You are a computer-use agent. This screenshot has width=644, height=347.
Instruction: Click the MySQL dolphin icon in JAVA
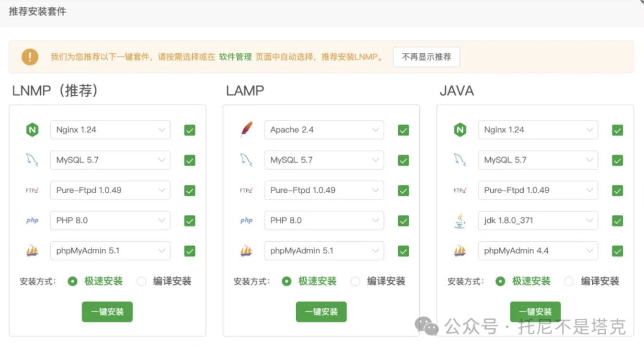point(460,160)
